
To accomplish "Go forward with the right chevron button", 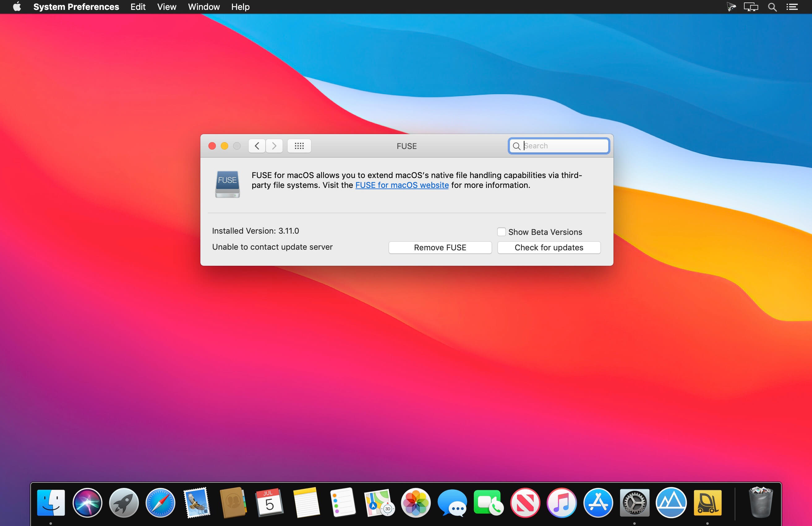I will [x=274, y=146].
